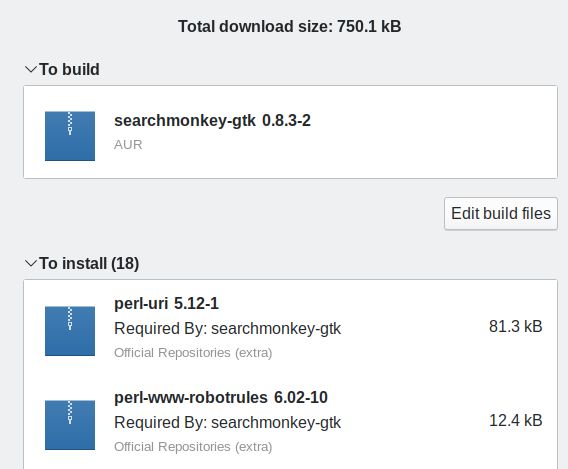Click the To build section heading
The width and height of the screenshot is (568, 469).
coord(69,69)
